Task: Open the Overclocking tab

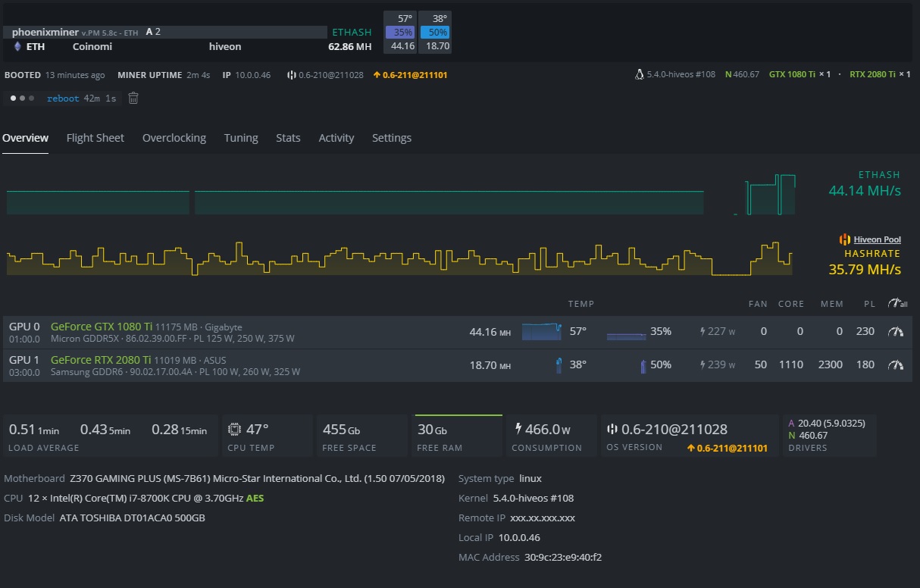Action: (174, 138)
